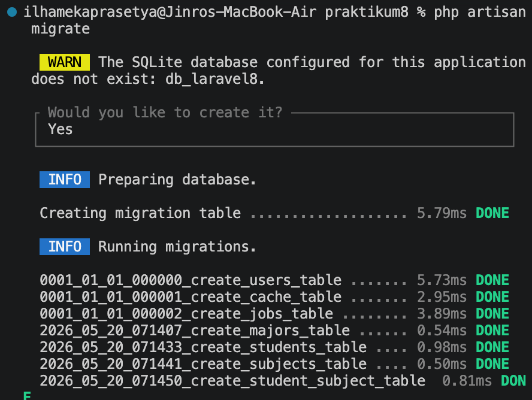Click the 5.73ms users table timing
The width and height of the screenshot is (532, 400).
pos(442,280)
